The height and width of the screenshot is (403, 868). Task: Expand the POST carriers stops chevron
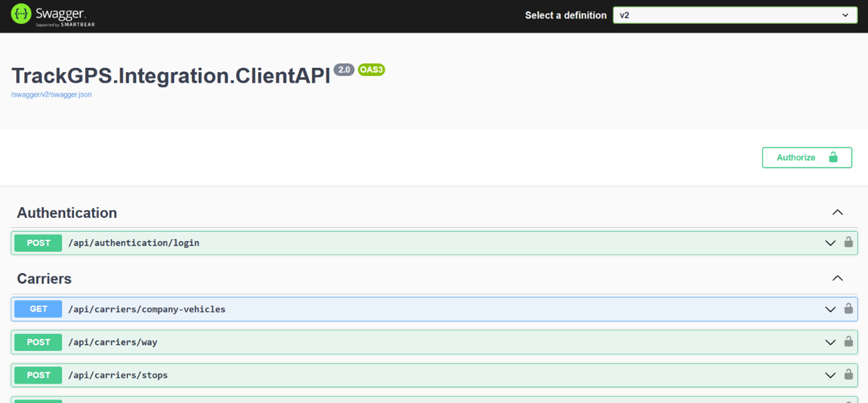coord(830,375)
